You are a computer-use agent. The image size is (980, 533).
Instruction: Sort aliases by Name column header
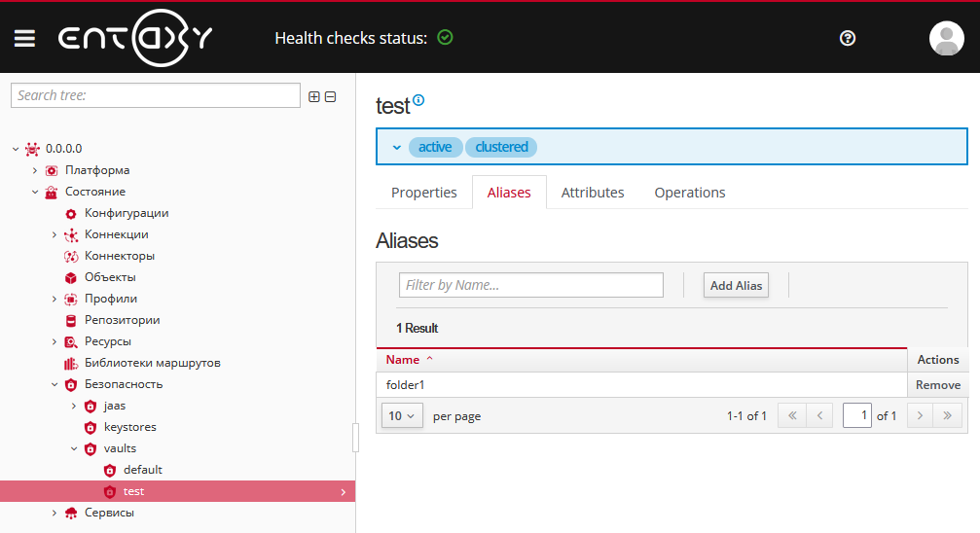pos(403,360)
